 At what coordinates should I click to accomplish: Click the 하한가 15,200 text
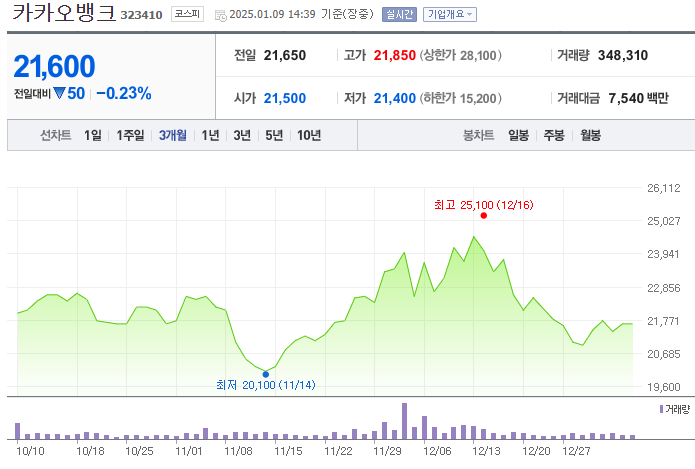pos(461,98)
